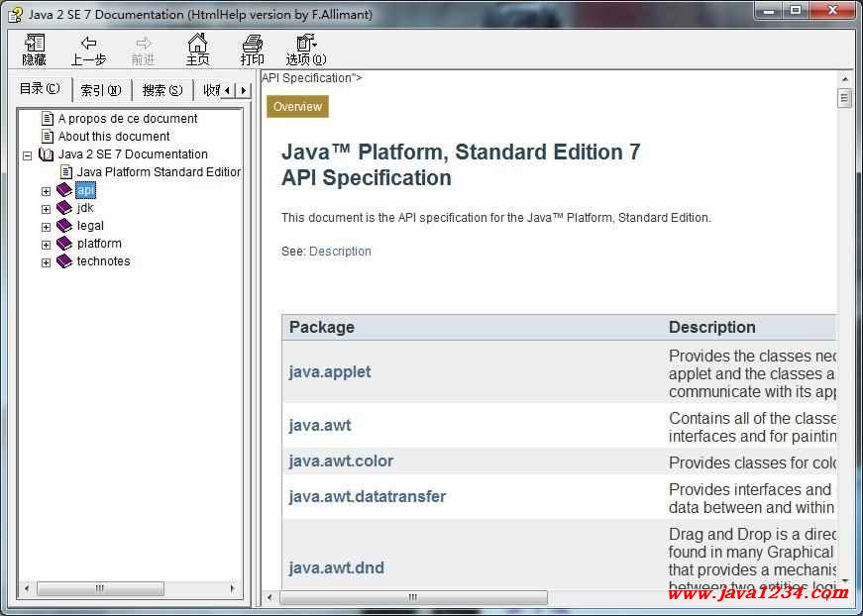
Task: Open the Description link
Action: pos(340,252)
